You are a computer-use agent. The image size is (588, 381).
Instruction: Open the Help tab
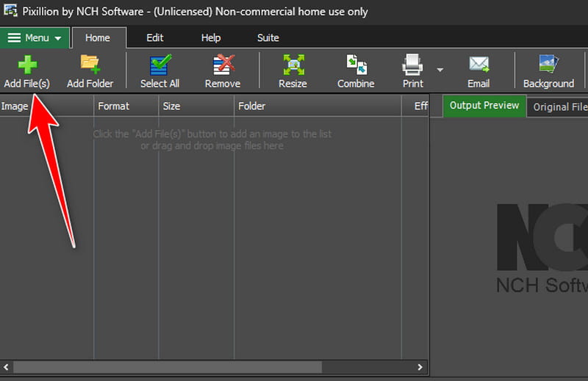pyautogui.click(x=211, y=38)
